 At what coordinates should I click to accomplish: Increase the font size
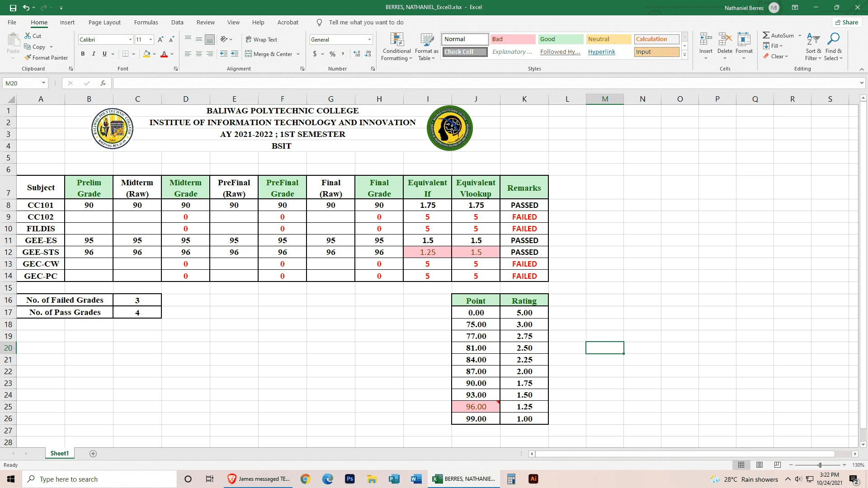tap(160, 40)
